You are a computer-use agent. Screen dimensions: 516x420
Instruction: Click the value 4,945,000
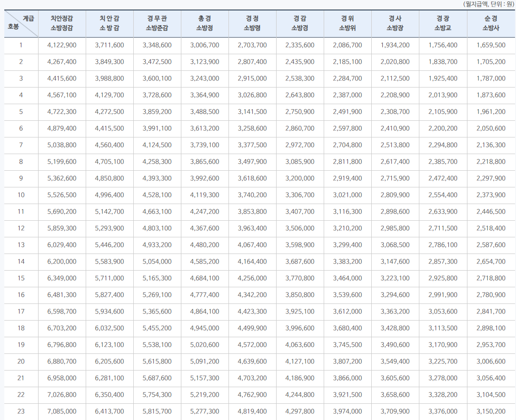point(205,328)
